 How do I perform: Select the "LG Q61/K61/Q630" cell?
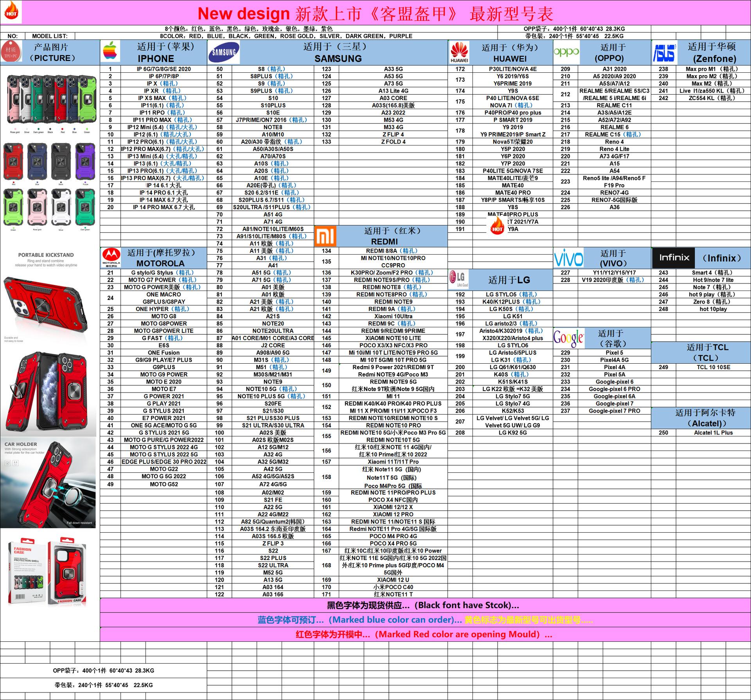(x=512, y=367)
